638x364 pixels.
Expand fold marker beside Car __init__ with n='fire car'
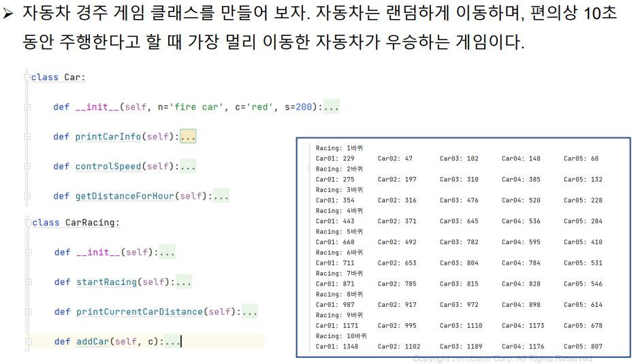coord(28,107)
